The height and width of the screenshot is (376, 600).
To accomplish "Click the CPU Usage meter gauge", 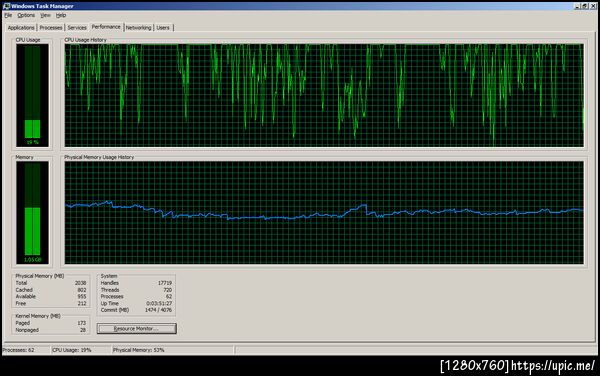I will (x=33, y=95).
